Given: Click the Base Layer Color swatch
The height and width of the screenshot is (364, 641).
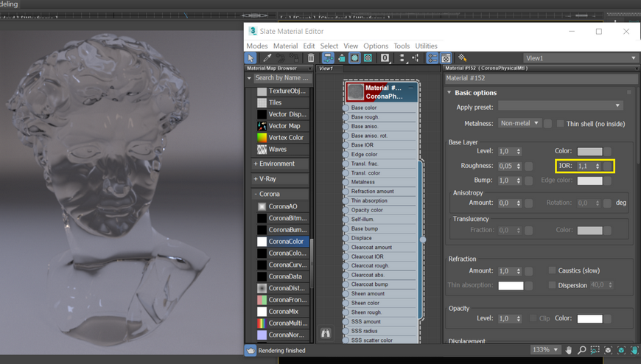Looking at the screenshot, I should click(589, 152).
